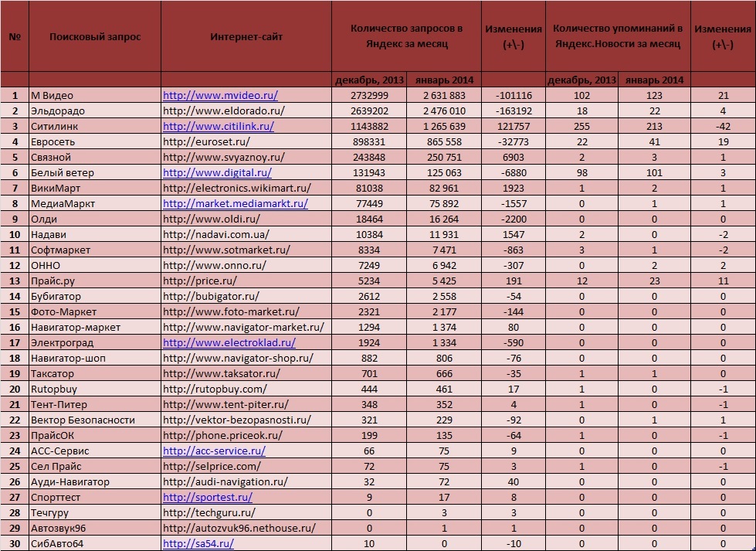The width and height of the screenshot is (756, 551).
Task: Select the Эльдорадо cell
Action: (x=95, y=111)
